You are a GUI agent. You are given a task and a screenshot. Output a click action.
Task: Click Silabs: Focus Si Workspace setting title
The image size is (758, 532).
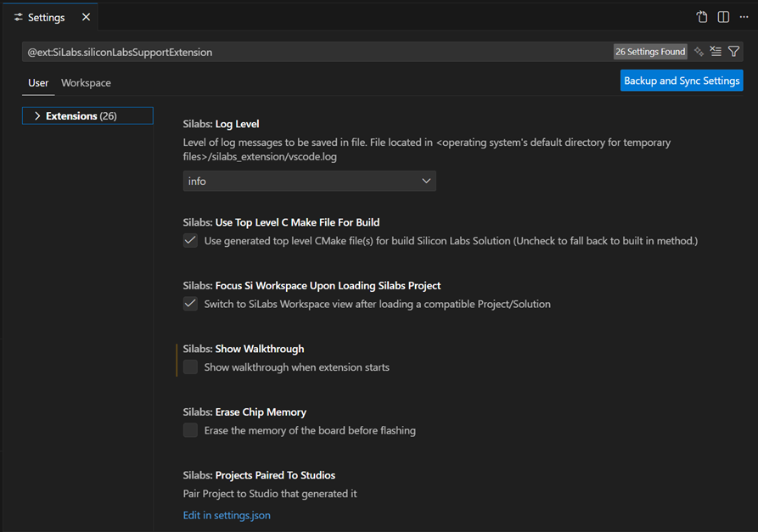pyautogui.click(x=312, y=286)
